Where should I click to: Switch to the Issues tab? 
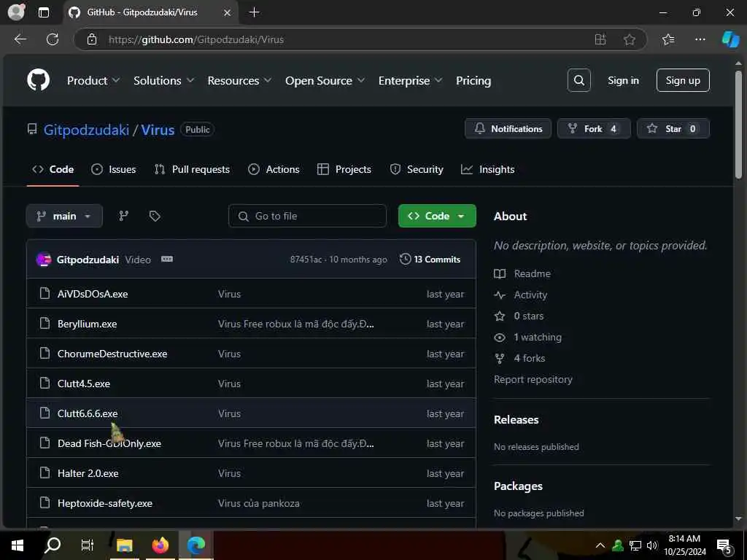click(x=113, y=169)
